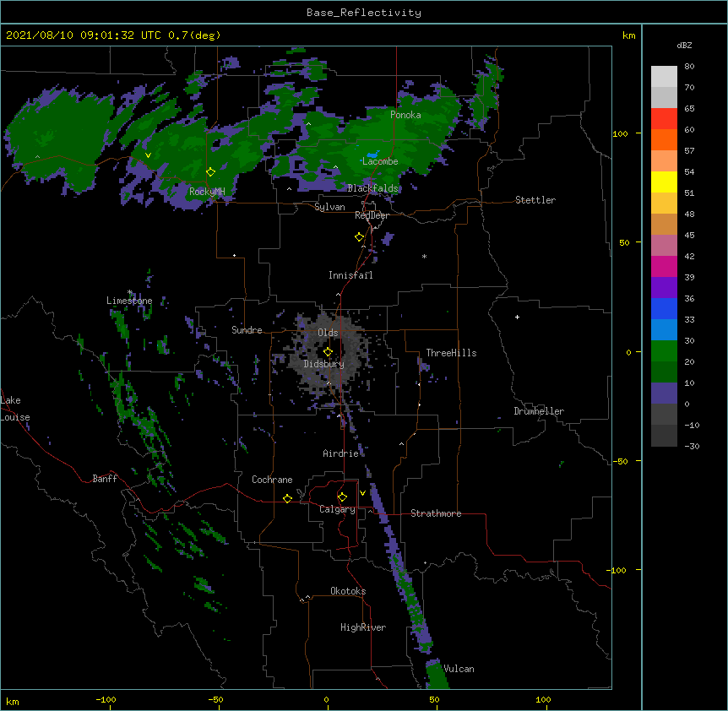Click the Strathmore label
Image resolution: width=728 pixels, height=711 pixels.
coord(436,513)
